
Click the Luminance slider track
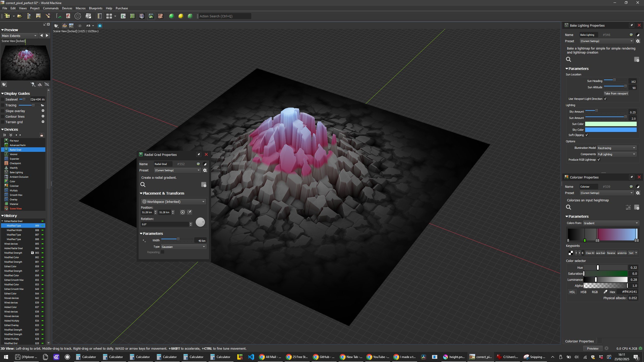605,280
